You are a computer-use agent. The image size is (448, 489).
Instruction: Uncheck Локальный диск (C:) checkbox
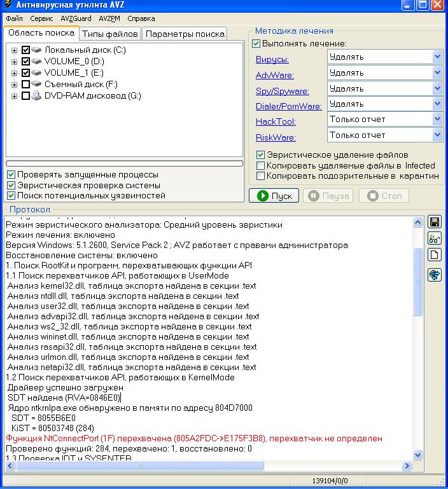coord(26,50)
